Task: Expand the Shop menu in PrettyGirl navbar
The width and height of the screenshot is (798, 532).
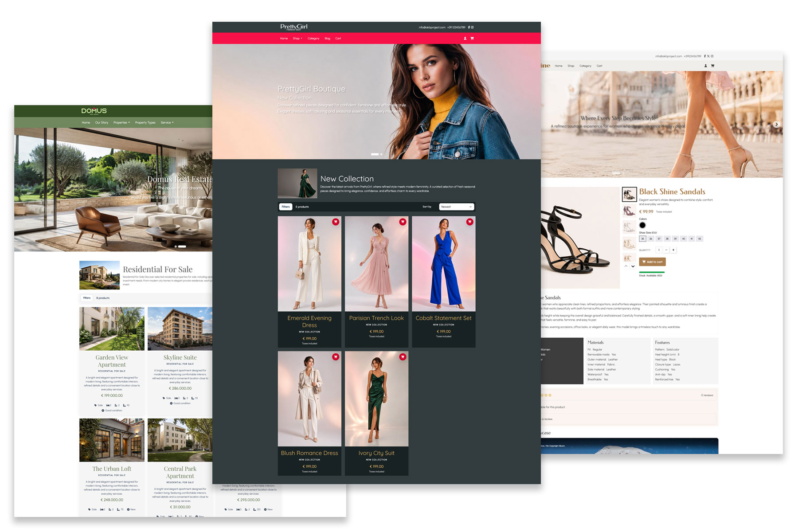Action: click(297, 39)
